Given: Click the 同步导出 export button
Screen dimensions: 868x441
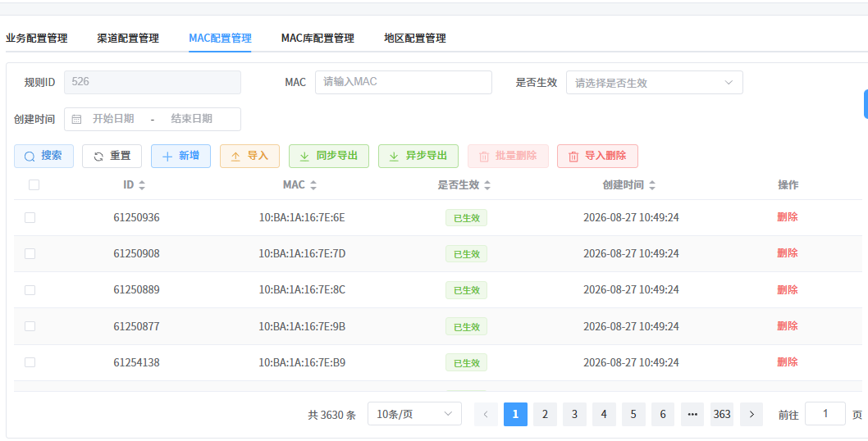Looking at the screenshot, I should [x=329, y=156].
